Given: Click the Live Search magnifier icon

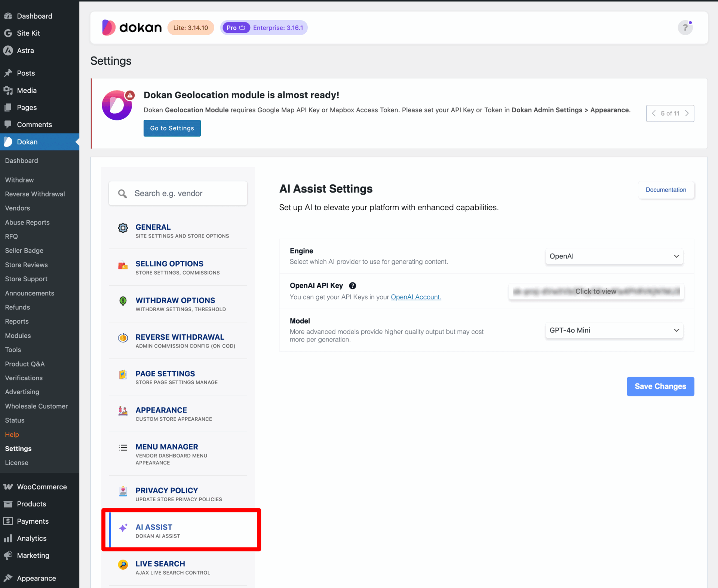Looking at the screenshot, I should pyautogui.click(x=123, y=564).
